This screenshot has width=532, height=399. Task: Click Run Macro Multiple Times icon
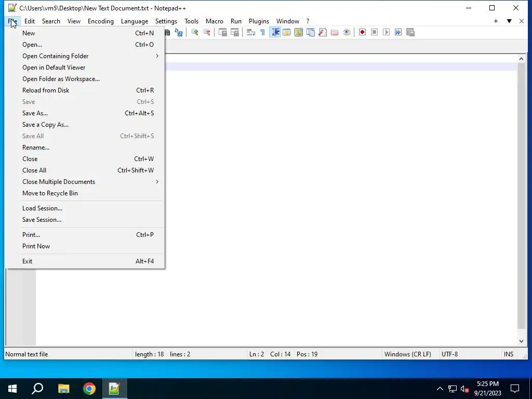pyautogui.click(x=398, y=32)
